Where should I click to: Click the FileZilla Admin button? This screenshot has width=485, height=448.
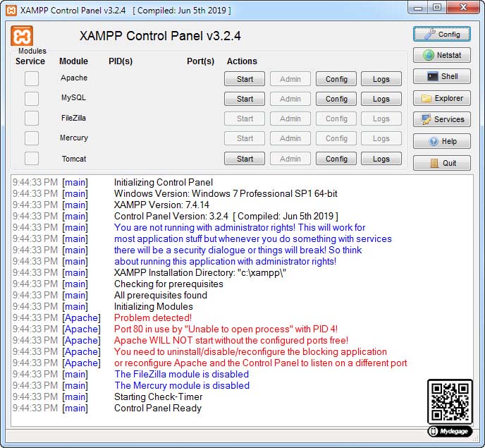(x=290, y=119)
